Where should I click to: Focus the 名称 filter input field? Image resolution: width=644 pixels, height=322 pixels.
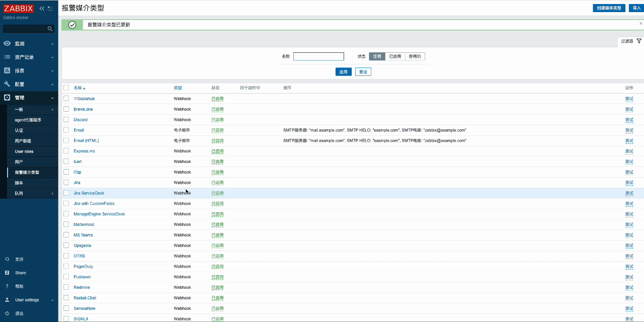318,56
